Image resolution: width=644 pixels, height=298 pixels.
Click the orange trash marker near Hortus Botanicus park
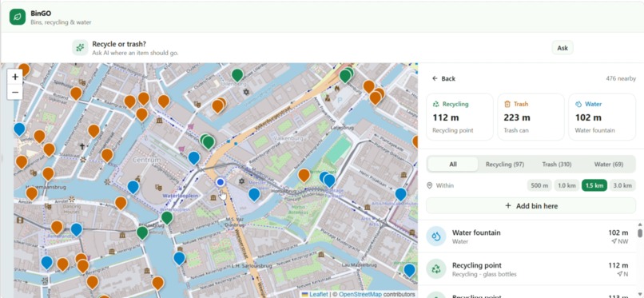304,175
